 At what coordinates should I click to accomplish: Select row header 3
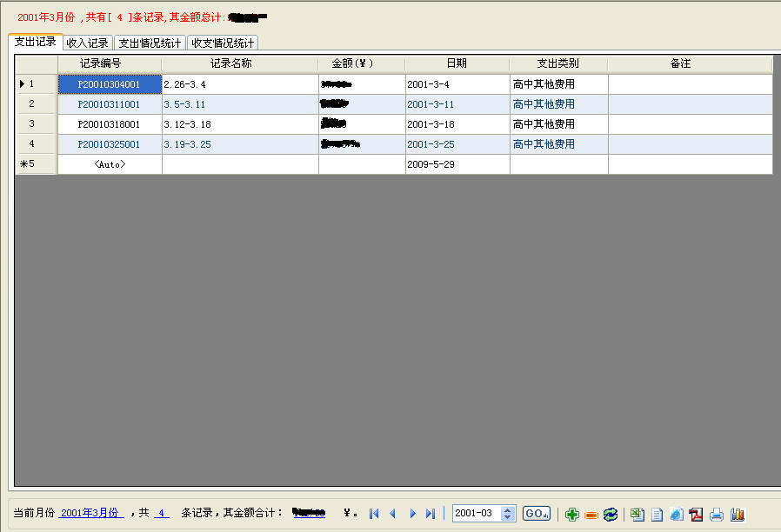37,124
